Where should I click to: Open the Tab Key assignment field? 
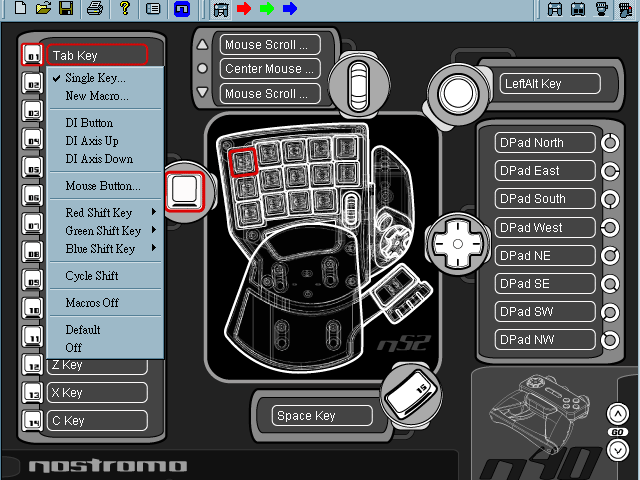(97, 55)
